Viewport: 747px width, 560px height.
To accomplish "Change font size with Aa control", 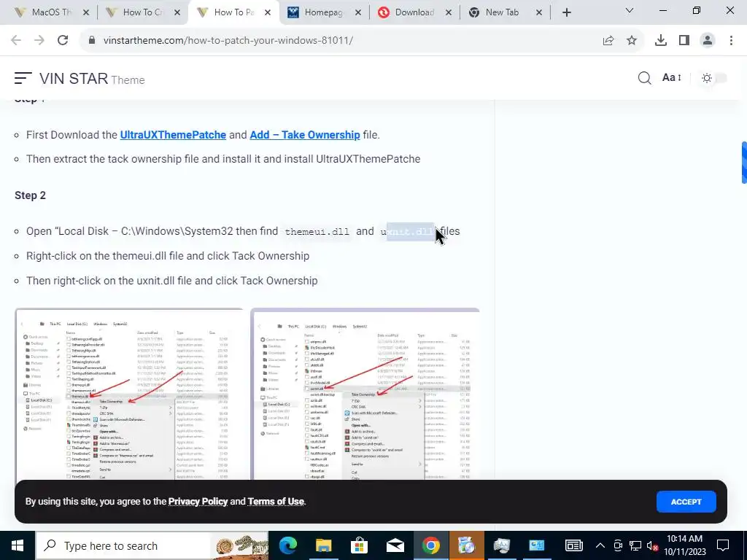I will [x=672, y=77].
